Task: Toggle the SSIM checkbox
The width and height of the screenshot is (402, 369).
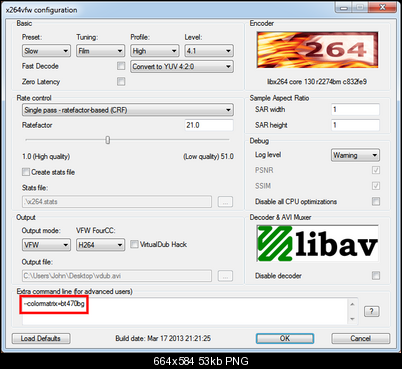Action: (376, 186)
